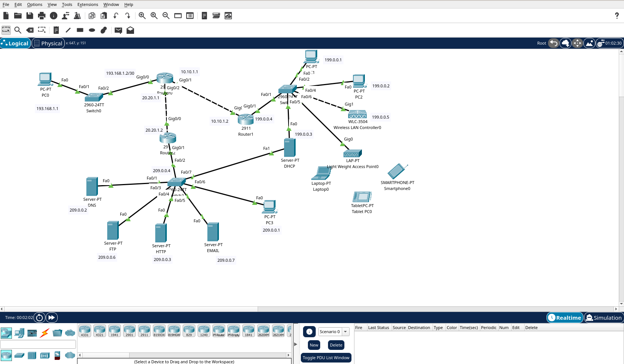The image size is (624, 364).
Task: Click the device search input field
Action: point(38,344)
